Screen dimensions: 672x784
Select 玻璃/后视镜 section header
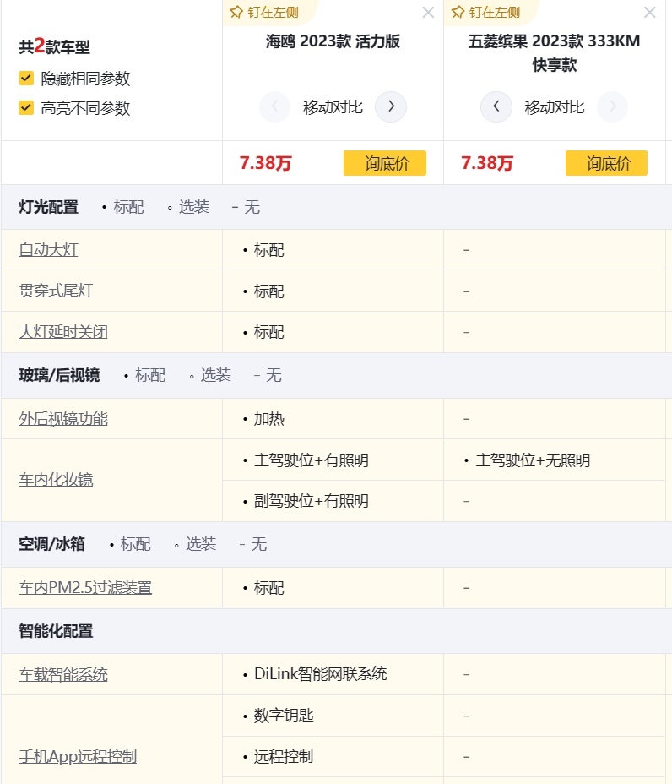pyautogui.click(x=59, y=375)
